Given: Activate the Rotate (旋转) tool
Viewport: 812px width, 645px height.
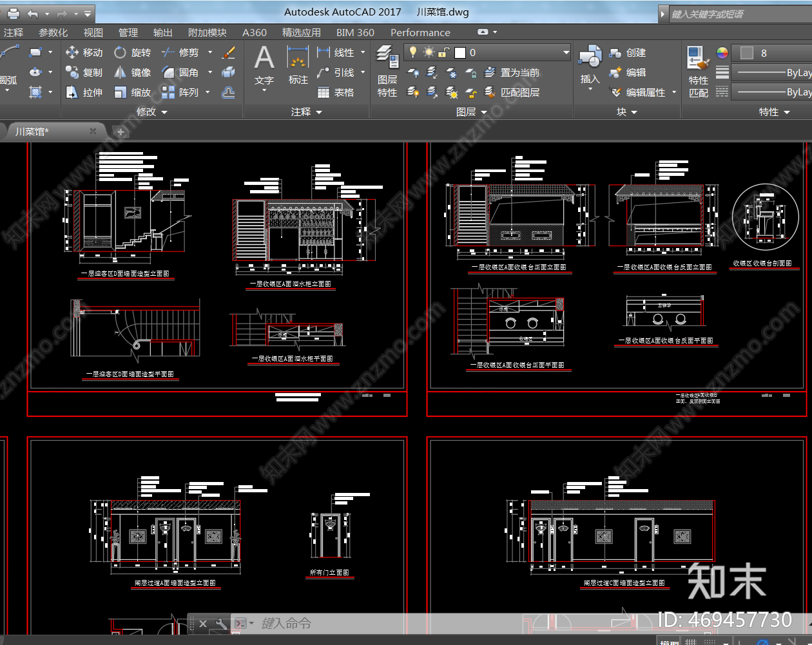Looking at the screenshot, I should [132, 53].
